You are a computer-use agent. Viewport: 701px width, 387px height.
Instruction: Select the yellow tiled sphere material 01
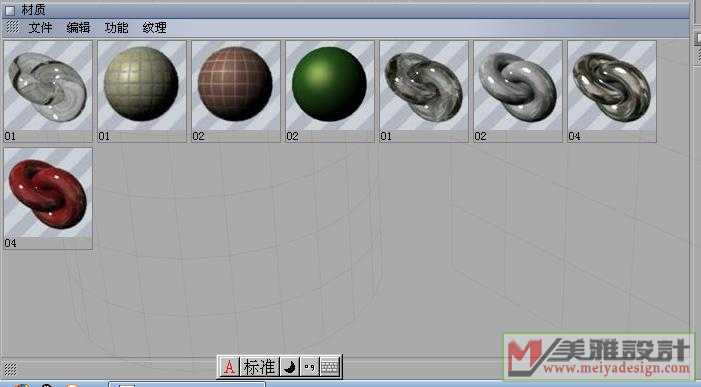pyautogui.click(x=142, y=91)
